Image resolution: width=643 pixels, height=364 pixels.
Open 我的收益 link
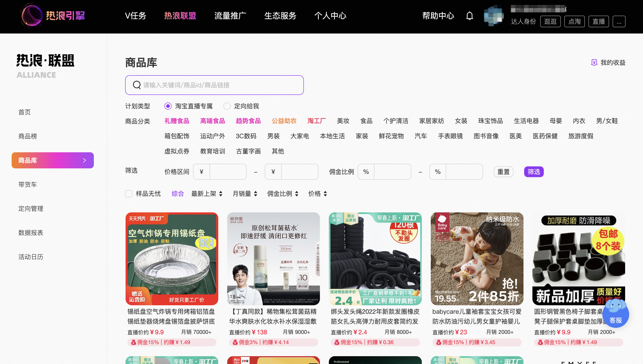click(x=613, y=63)
